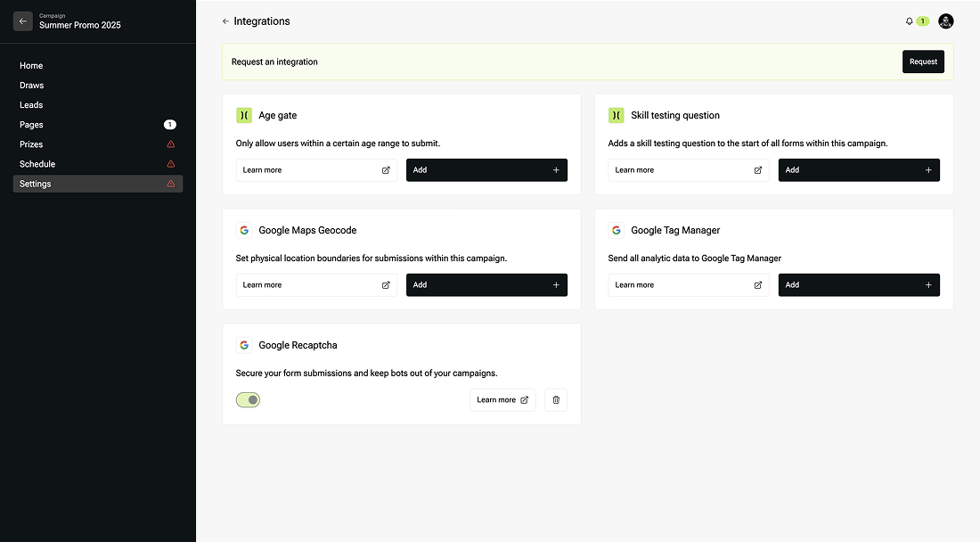Click the Skill testing question logo icon

617,115
